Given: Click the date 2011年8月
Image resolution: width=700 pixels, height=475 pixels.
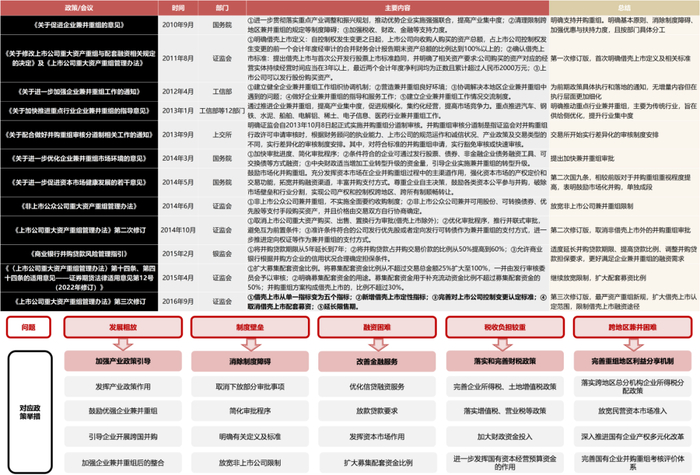Looking at the screenshot, I should pyautogui.click(x=178, y=58).
